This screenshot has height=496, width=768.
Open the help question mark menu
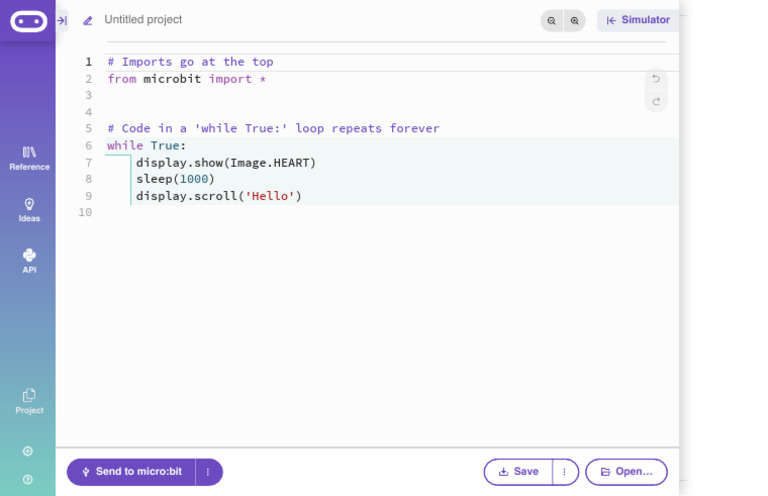(28, 479)
